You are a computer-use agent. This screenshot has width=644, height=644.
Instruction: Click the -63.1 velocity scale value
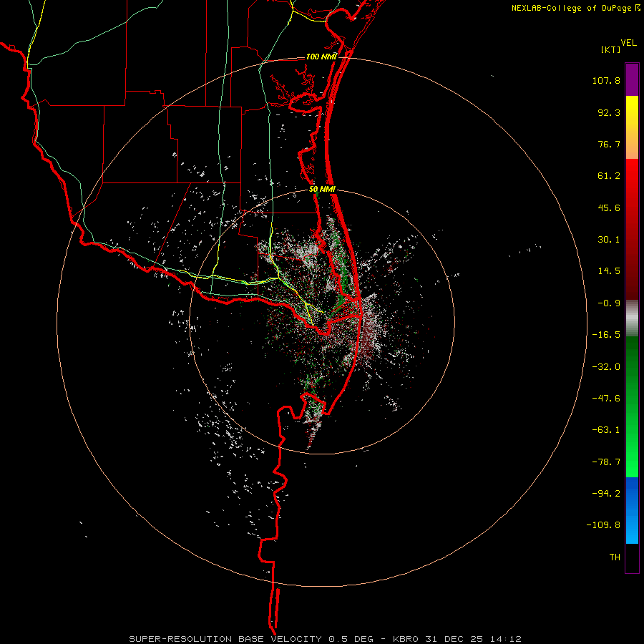click(606, 430)
